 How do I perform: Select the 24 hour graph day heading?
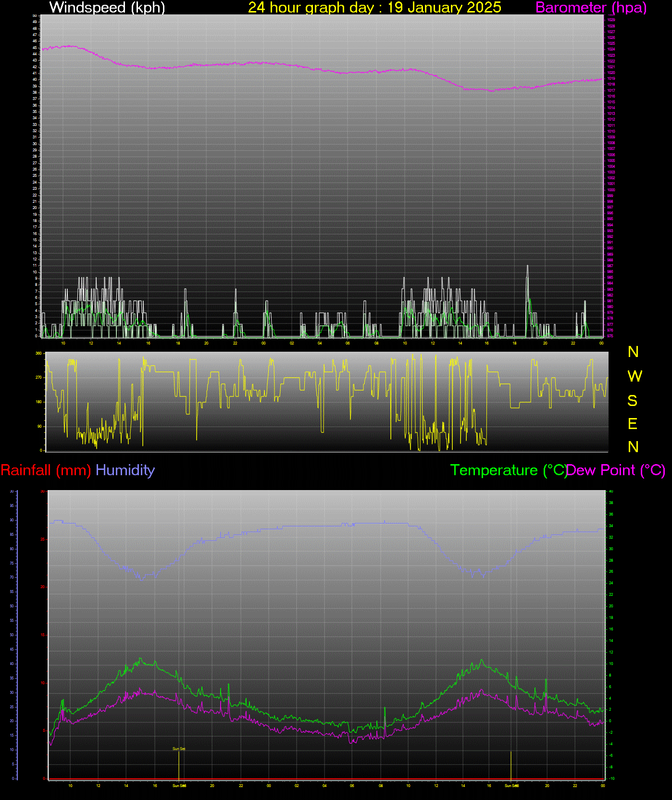pyautogui.click(x=374, y=8)
